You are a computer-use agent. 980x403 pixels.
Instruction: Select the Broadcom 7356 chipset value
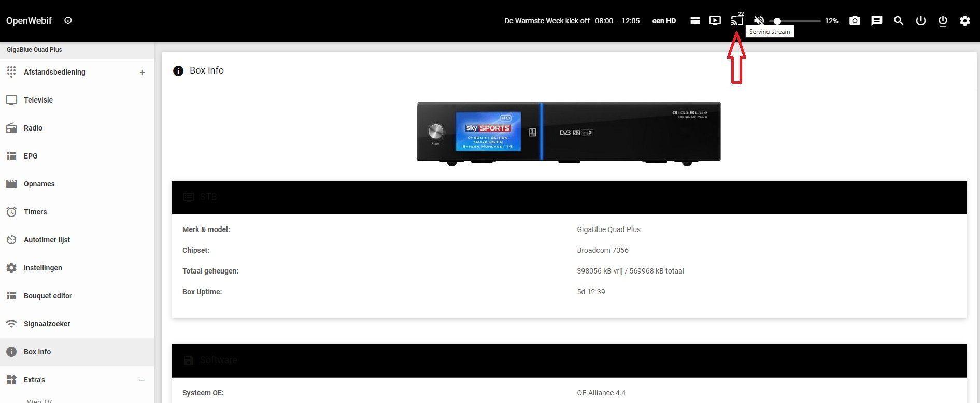[603, 250]
